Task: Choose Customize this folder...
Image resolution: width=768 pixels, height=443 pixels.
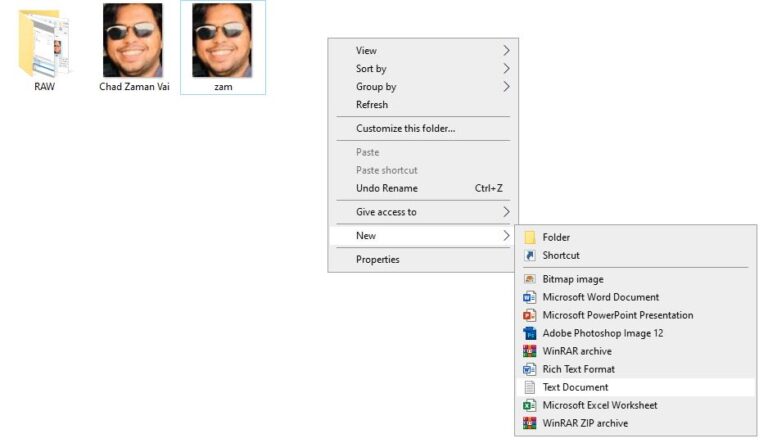Action: (x=423, y=128)
